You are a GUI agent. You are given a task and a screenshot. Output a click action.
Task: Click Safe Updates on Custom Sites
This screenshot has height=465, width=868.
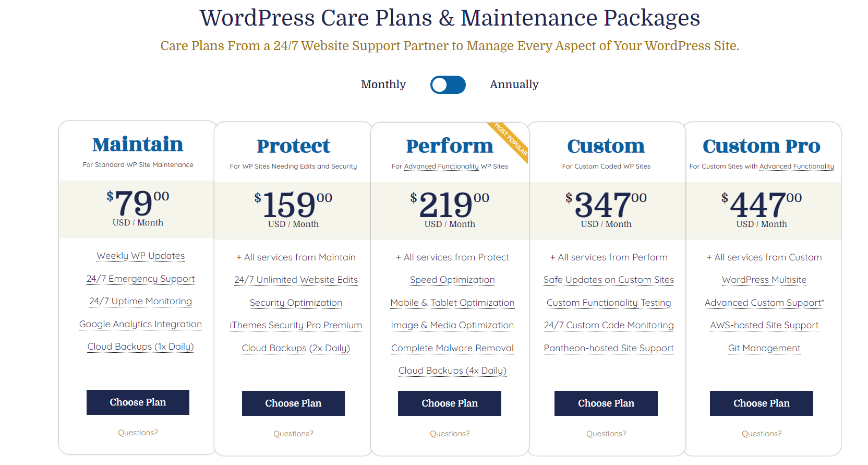tap(608, 280)
